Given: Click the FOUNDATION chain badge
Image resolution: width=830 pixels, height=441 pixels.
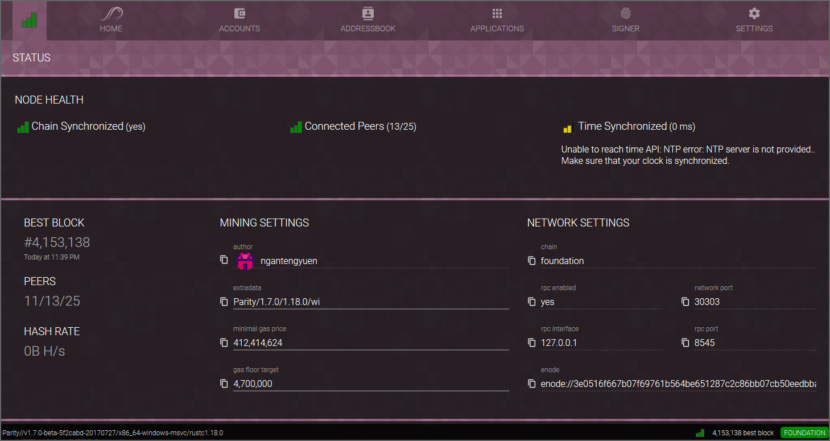Looking at the screenshot, I should click(x=805, y=433).
